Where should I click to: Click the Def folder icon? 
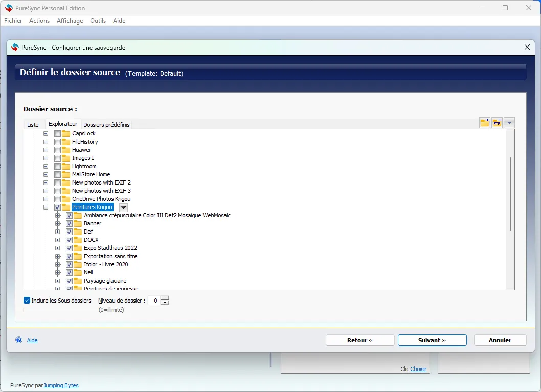pyautogui.click(x=78, y=232)
